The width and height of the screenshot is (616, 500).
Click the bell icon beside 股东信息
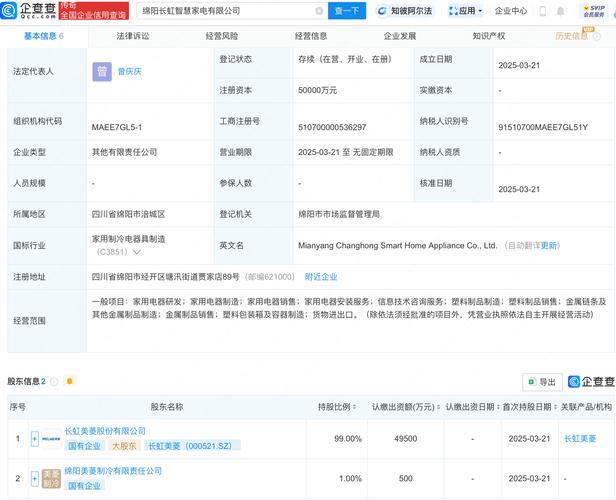[69, 381]
